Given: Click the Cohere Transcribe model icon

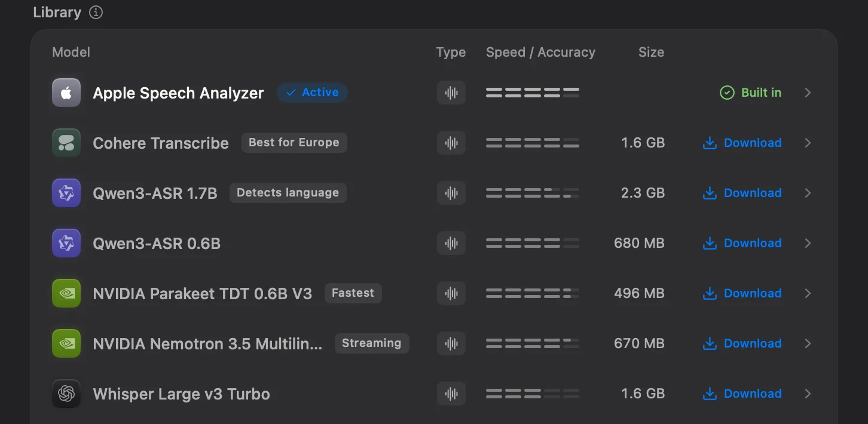Looking at the screenshot, I should [x=66, y=143].
